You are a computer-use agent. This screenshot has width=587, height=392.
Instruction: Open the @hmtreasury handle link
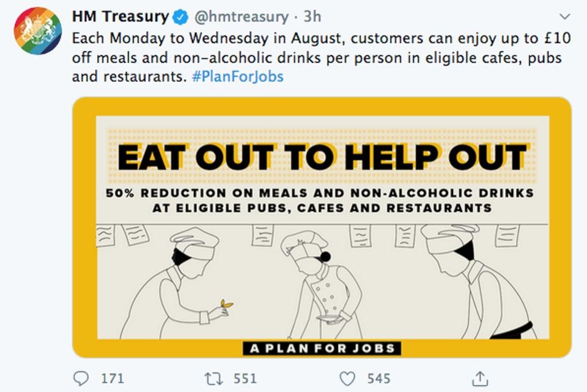pos(242,17)
